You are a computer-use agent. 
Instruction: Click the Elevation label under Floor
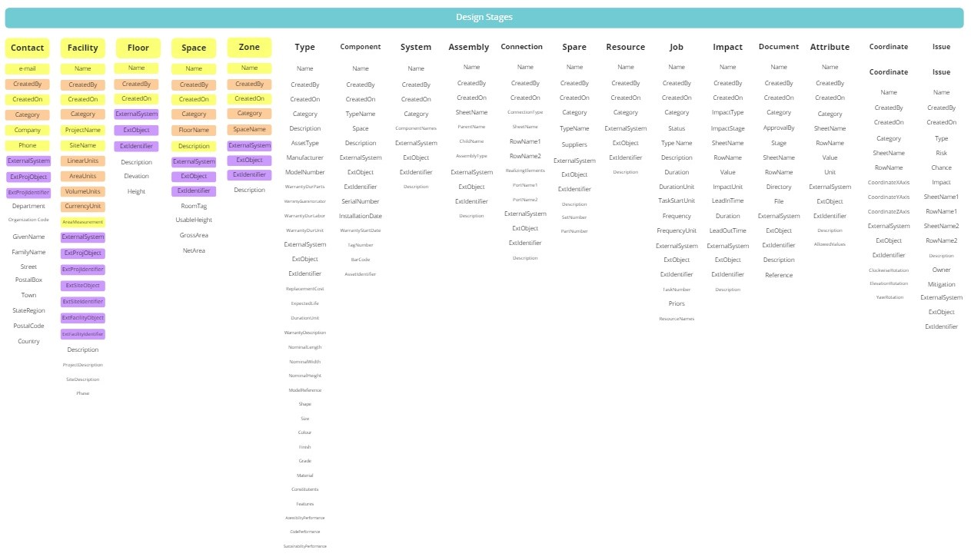(x=137, y=177)
